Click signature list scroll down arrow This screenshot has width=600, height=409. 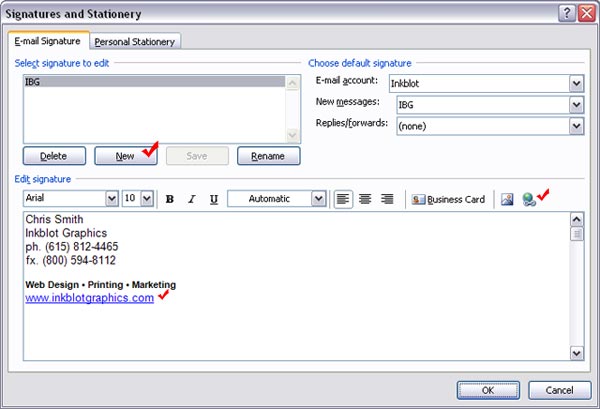point(293,135)
